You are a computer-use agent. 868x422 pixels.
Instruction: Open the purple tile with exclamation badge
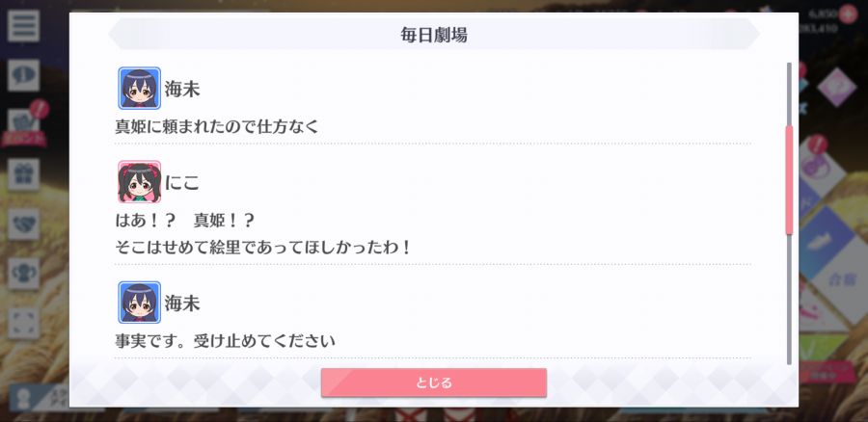818,166
